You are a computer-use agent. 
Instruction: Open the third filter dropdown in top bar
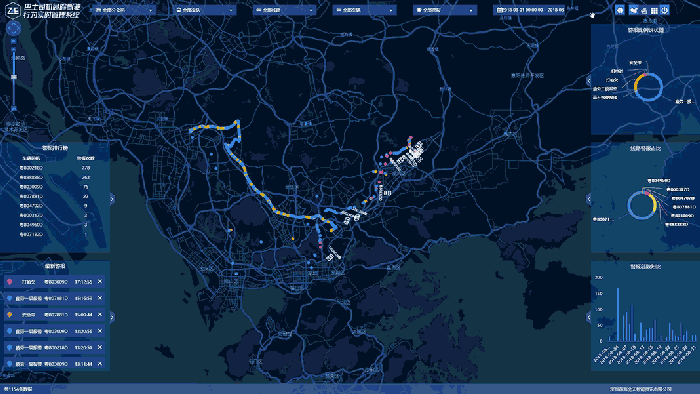point(284,10)
